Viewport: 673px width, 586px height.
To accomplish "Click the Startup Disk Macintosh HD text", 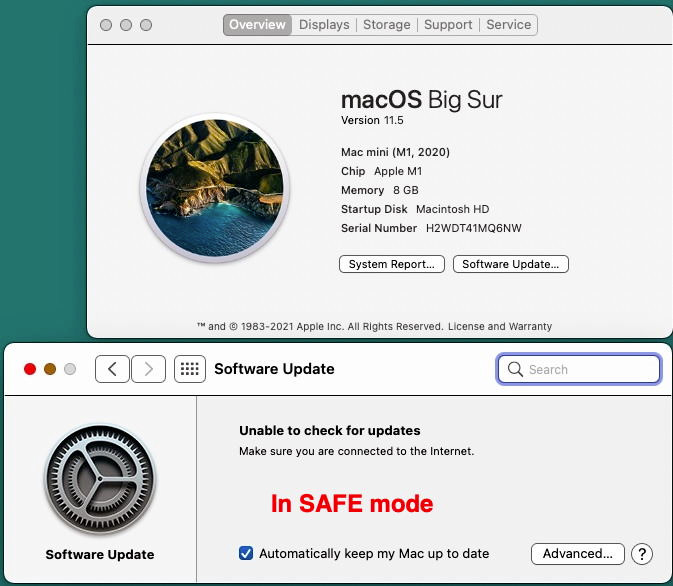I will [415, 209].
